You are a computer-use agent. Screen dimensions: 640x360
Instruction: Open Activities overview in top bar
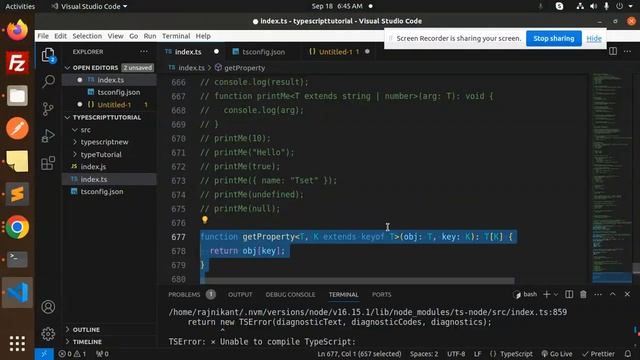pos(20,6)
